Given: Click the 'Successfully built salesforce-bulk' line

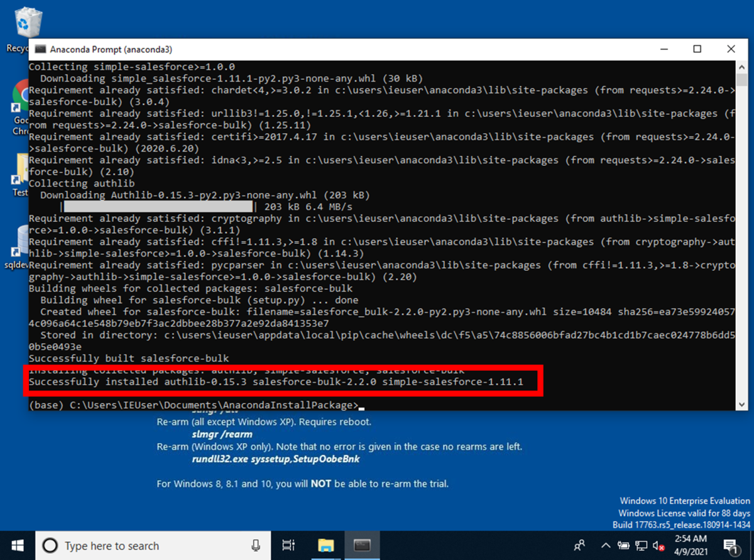Looking at the screenshot, I should click(x=129, y=358).
